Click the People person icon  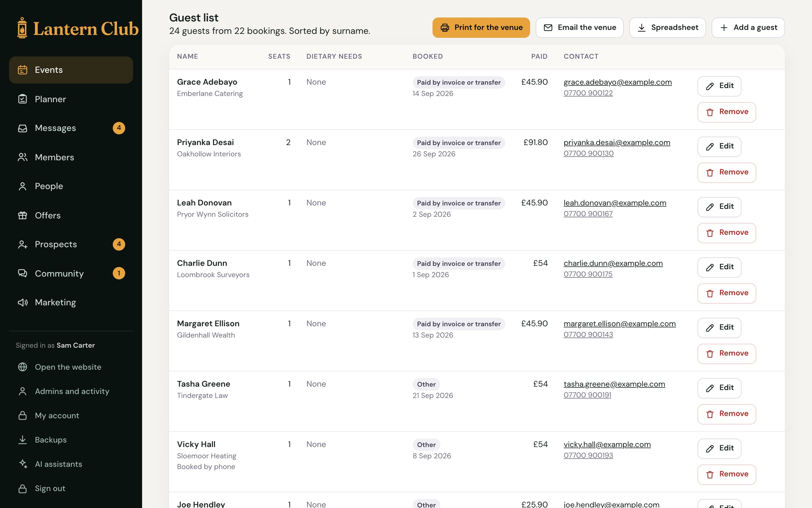point(23,186)
